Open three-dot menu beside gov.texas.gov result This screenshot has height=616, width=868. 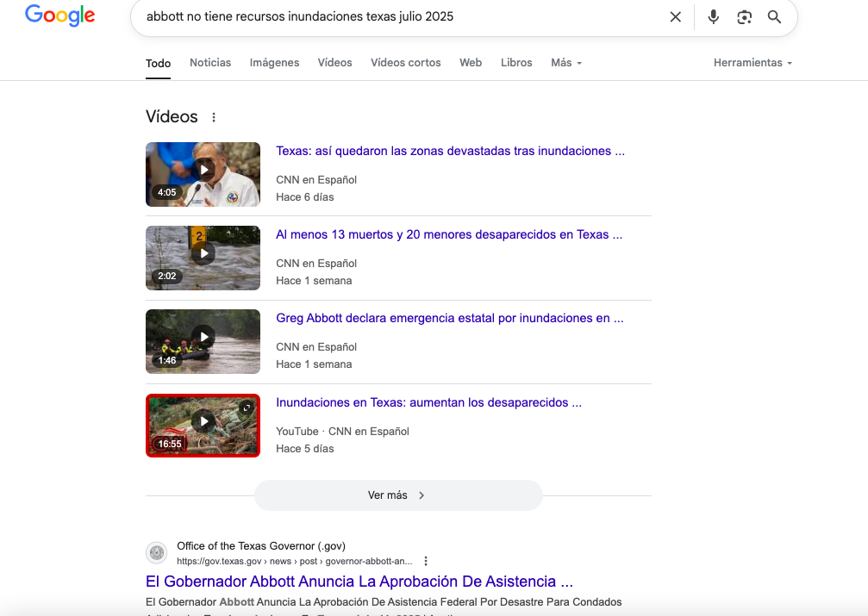pos(426,561)
